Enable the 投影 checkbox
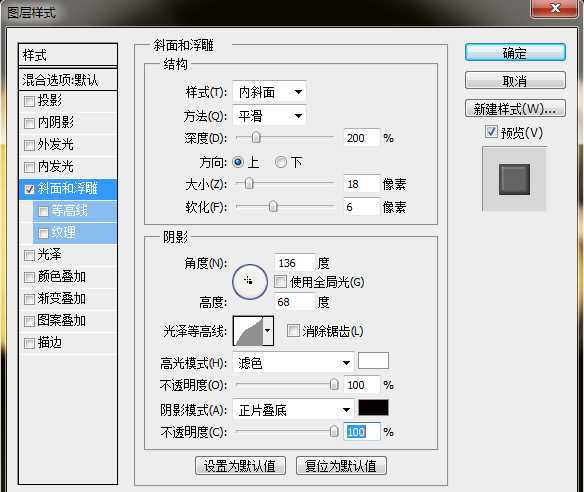Viewport: 584px width, 492px height. coord(29,101)
